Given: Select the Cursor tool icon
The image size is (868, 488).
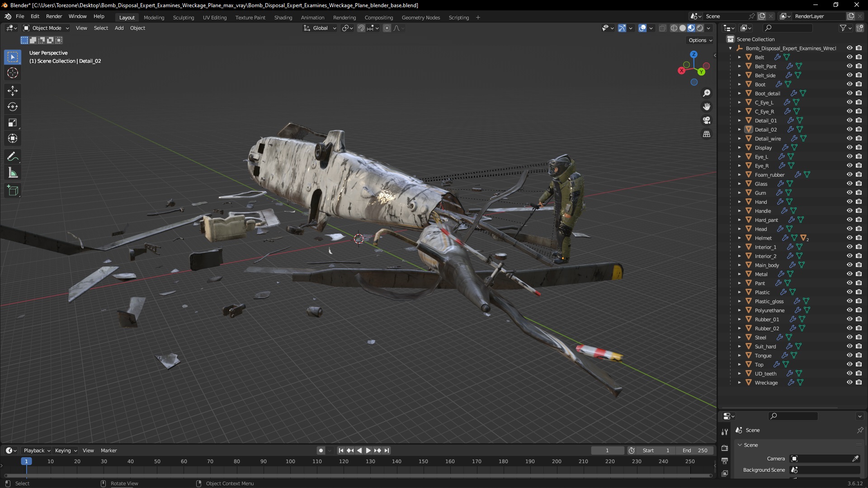Looking at the screenshot, I should (13, 73).
